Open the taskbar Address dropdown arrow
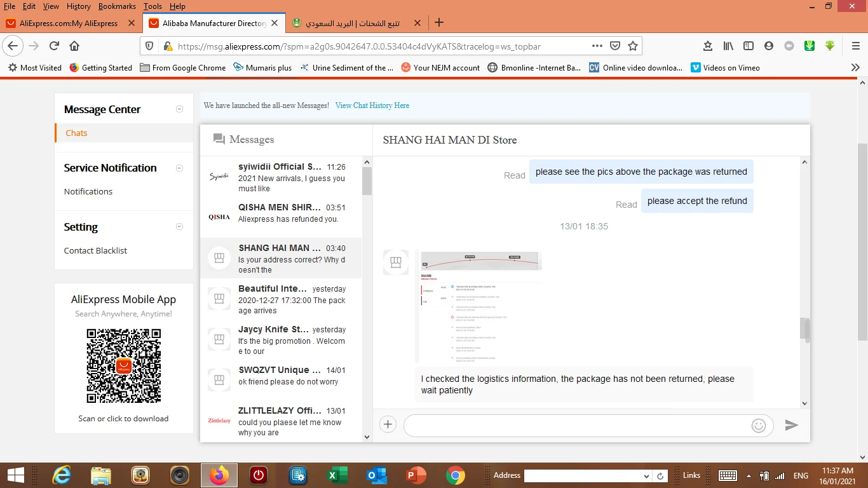The image size is (868, 488). (647, 476)
